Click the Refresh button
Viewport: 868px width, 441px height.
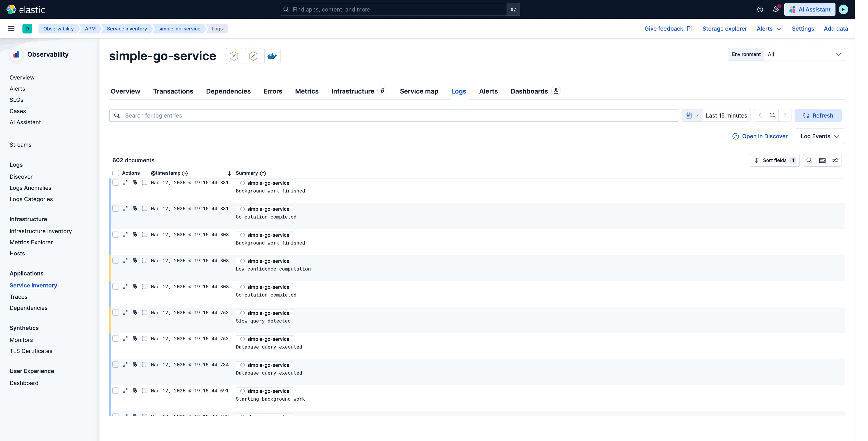coord(818,115)
